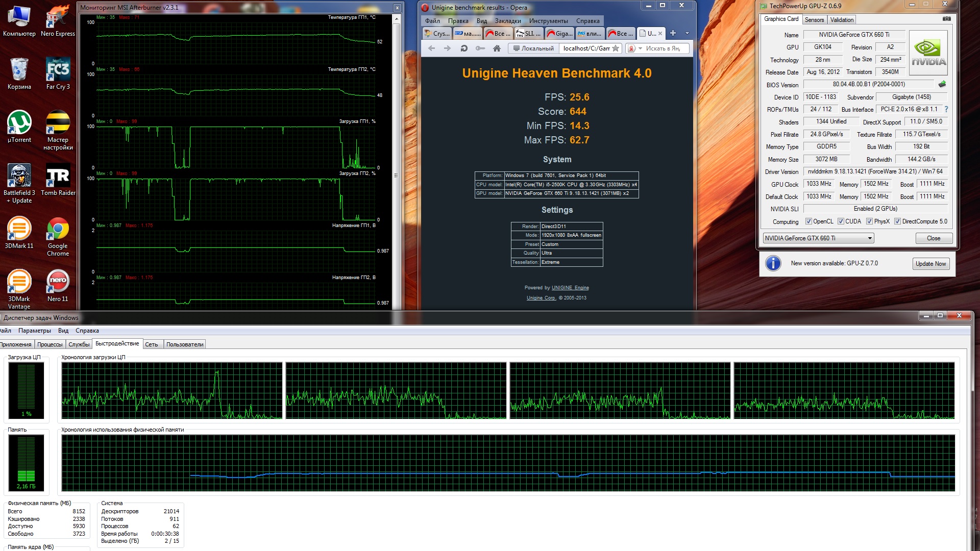Open the Процессы tab in Task Manager
980x551 pixels.
point(50,344)
